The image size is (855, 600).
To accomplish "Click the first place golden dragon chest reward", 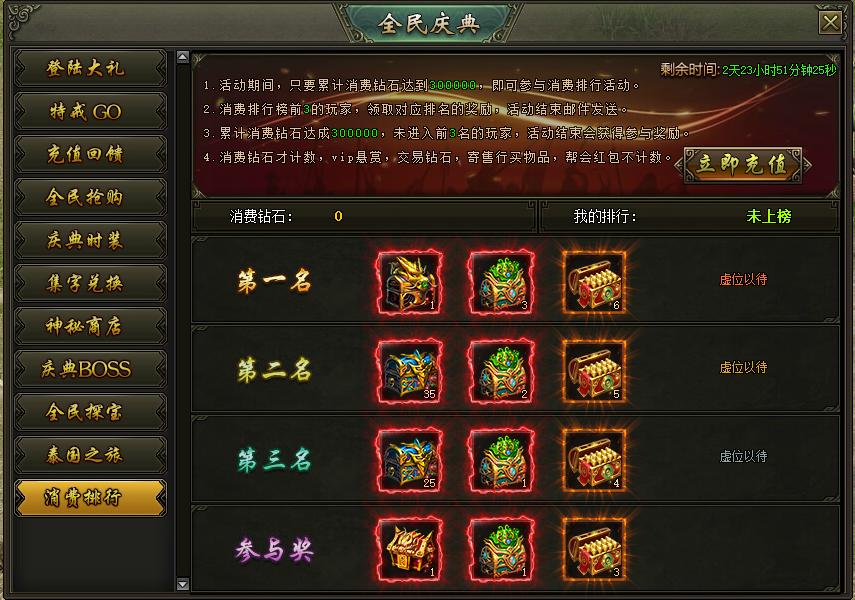I will tap(410, 283).
